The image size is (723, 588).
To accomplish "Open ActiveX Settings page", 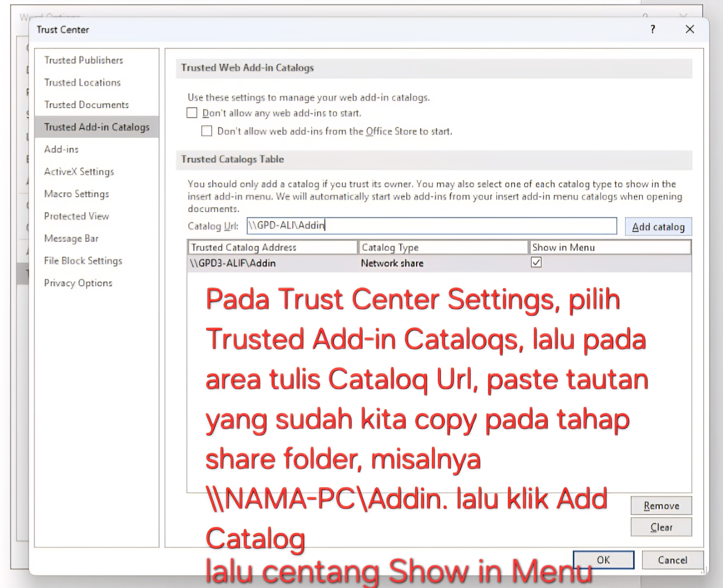I will coord(79,172).
